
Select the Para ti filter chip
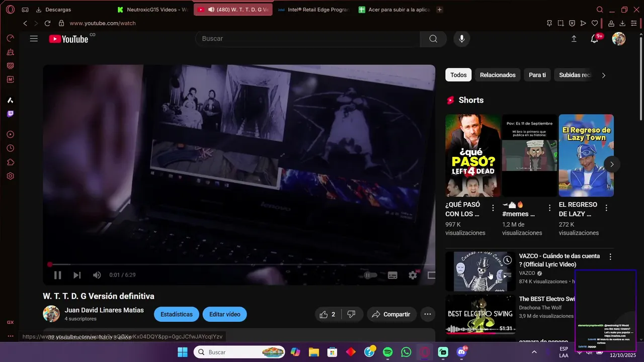point(537,75)
